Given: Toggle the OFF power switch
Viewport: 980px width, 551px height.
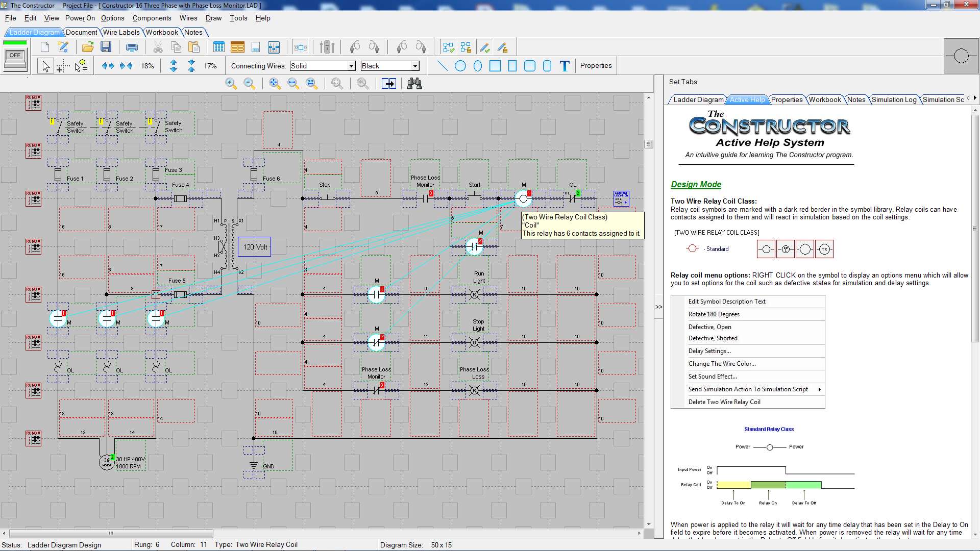Looking at the screenshot, I should point(15,59).
